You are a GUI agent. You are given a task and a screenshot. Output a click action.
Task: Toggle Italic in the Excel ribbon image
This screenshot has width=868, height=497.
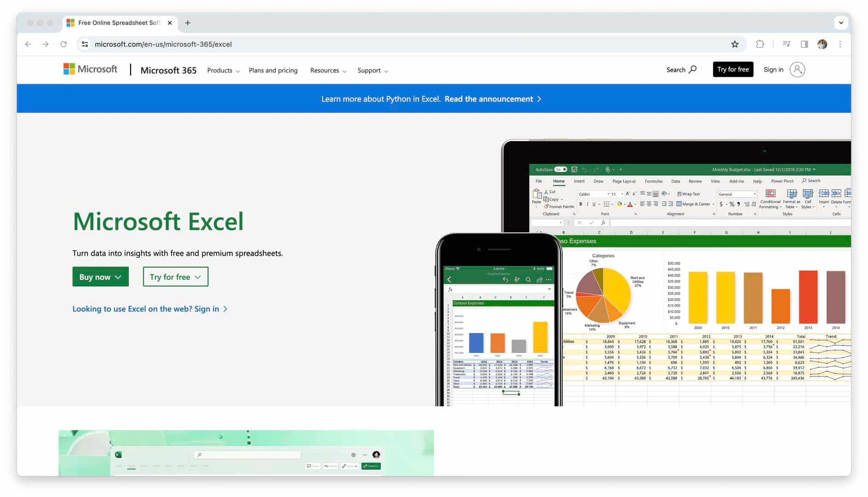[x=587, y=204]
